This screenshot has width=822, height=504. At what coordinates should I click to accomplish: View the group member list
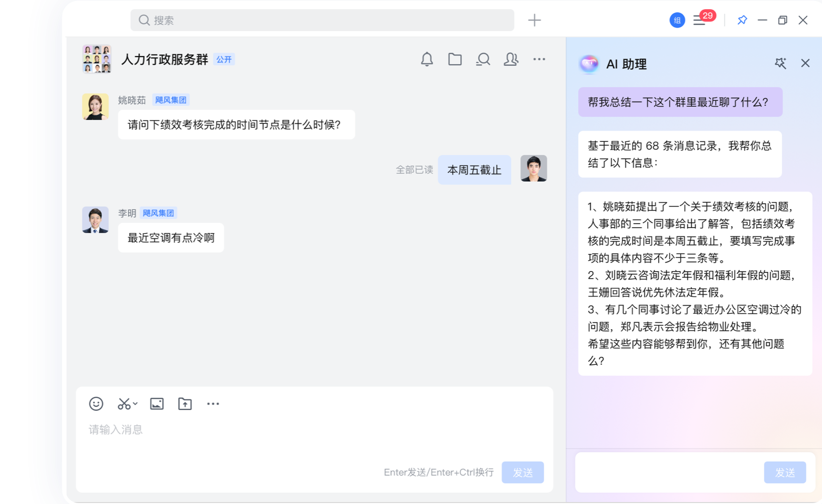510,59
